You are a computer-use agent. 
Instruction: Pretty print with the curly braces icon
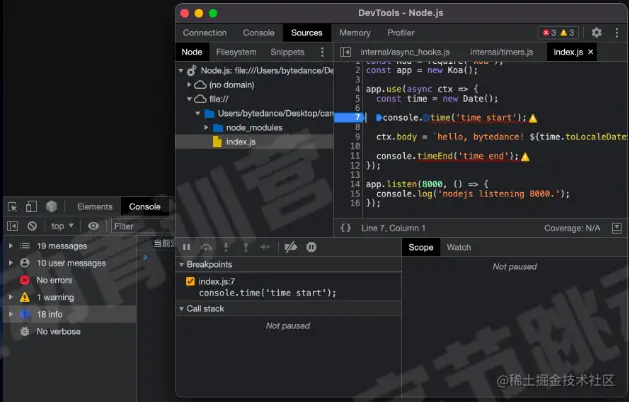[x=345, y=228]
